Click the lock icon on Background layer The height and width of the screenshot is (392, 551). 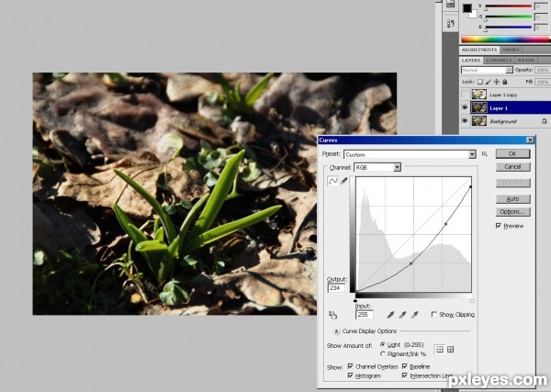(x=544, y=121)
